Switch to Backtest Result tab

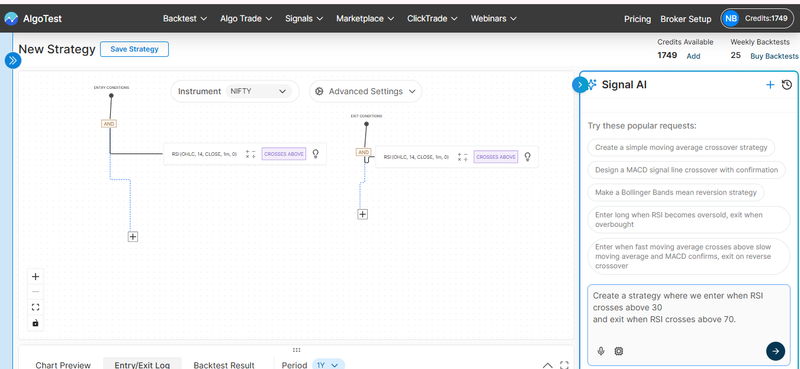click(x=224, y=365)
